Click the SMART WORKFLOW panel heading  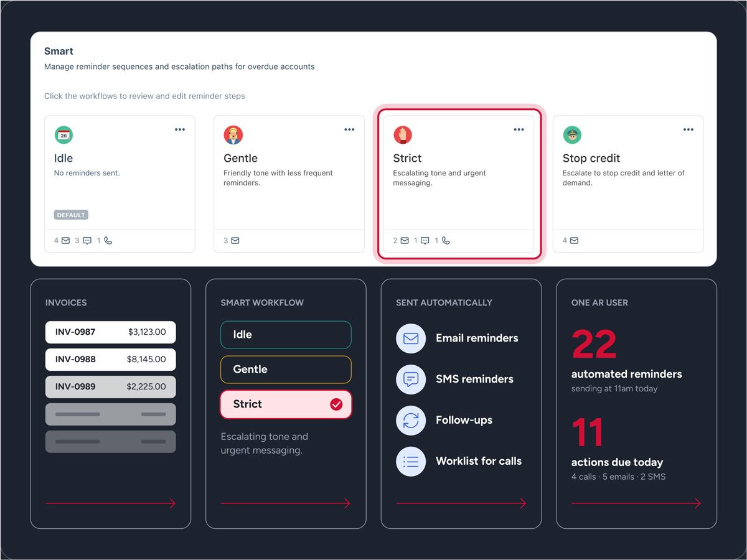(x=262, y=302)
